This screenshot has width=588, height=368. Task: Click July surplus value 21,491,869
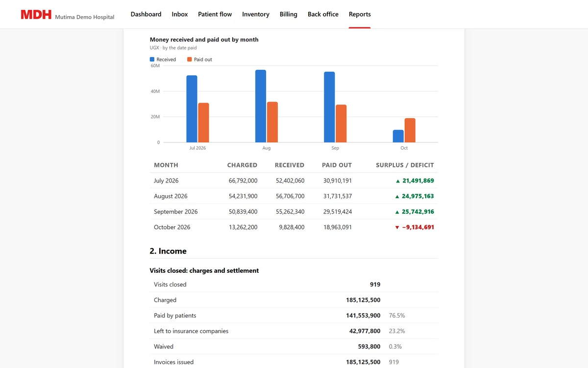(418, 181)
